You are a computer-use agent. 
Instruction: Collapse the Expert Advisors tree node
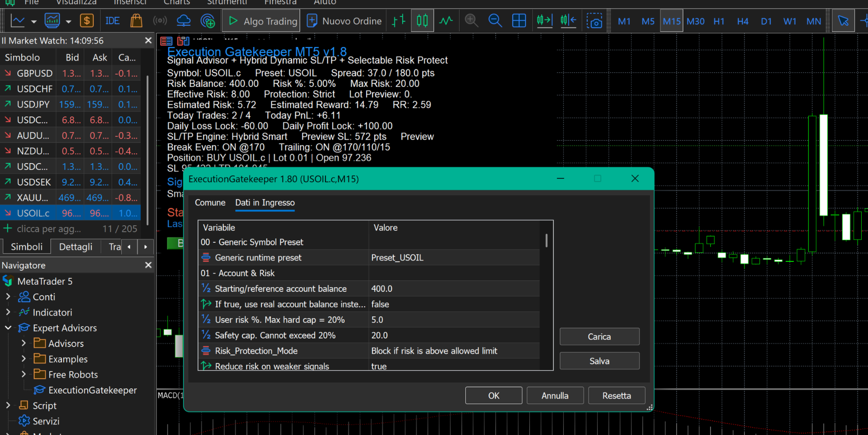(x=8, y=328)
